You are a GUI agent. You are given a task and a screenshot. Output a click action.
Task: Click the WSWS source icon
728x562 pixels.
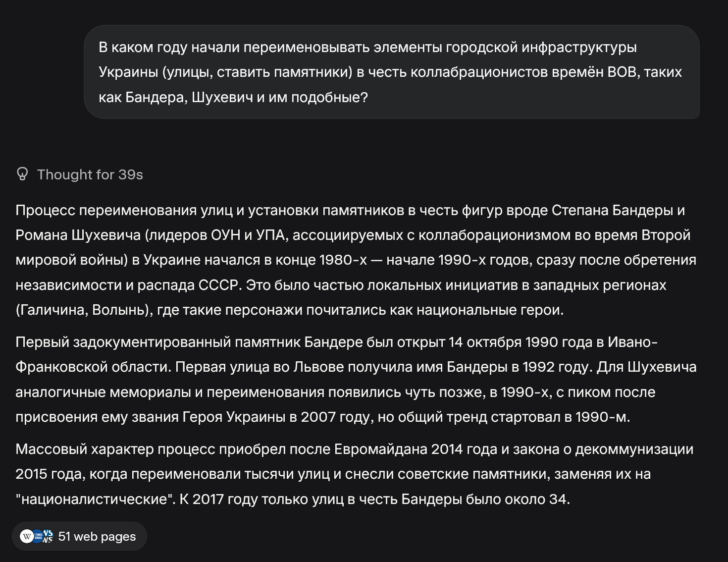point(48,536)
